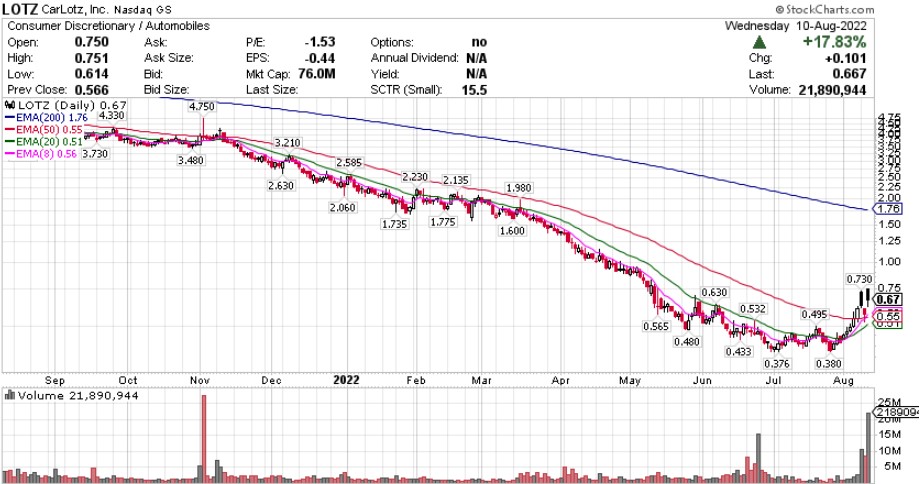922x484 pixels.
Task: Click the 1.50 label on price axis
Action: 888,224
